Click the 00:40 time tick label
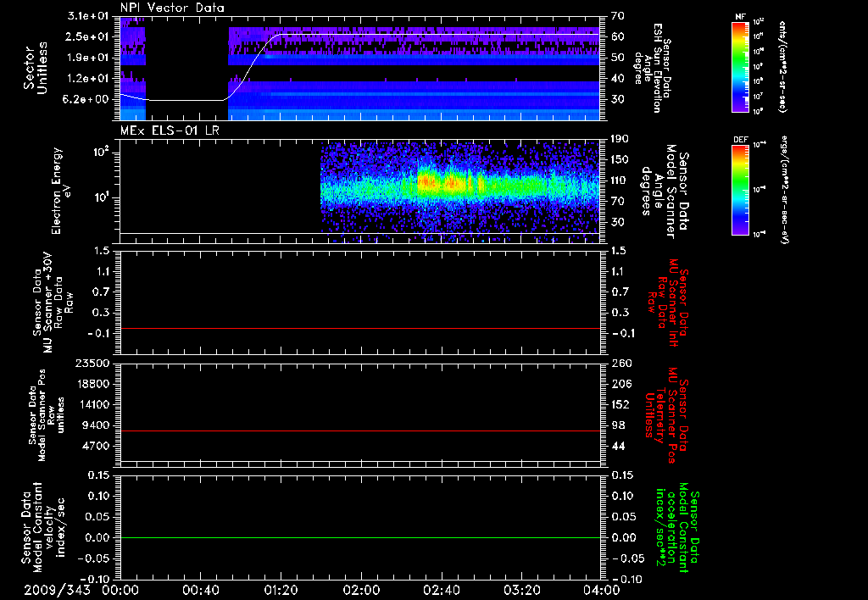 (200, 590)
